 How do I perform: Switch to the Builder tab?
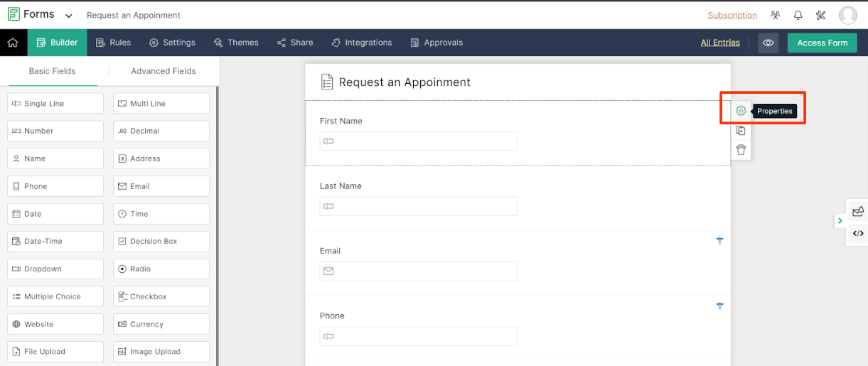tap(57, 43)
